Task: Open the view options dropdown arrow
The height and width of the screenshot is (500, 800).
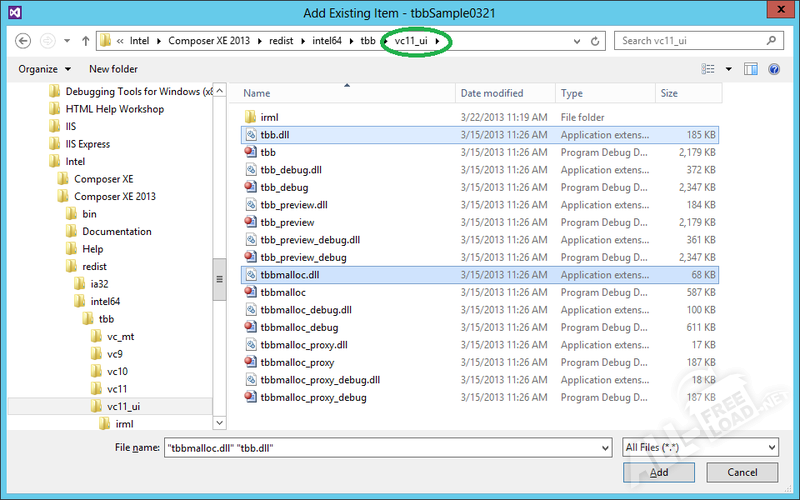Action: tap(728, 69)
